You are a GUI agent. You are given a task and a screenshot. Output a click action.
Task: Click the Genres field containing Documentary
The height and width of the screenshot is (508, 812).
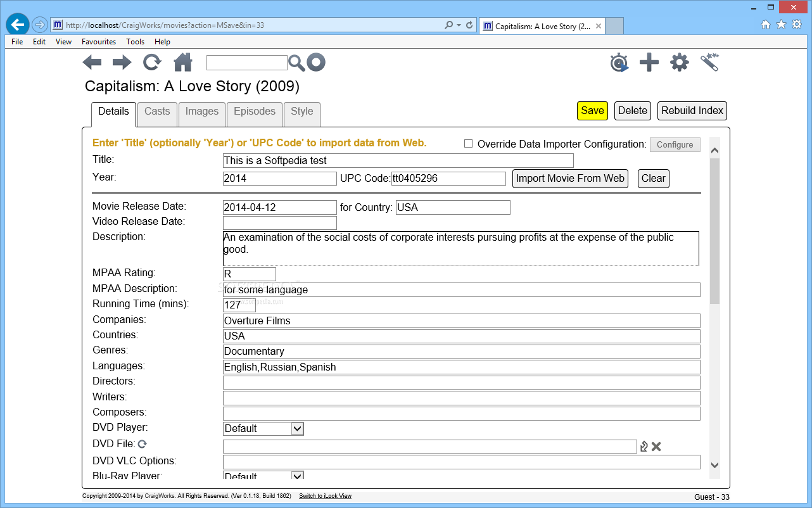pos(462,351)
